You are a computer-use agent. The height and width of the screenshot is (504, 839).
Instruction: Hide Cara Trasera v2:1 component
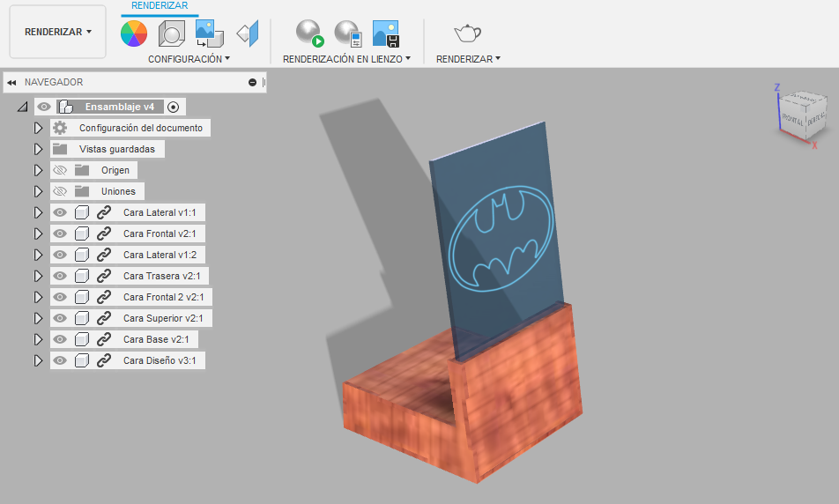(x=60, y=276)
